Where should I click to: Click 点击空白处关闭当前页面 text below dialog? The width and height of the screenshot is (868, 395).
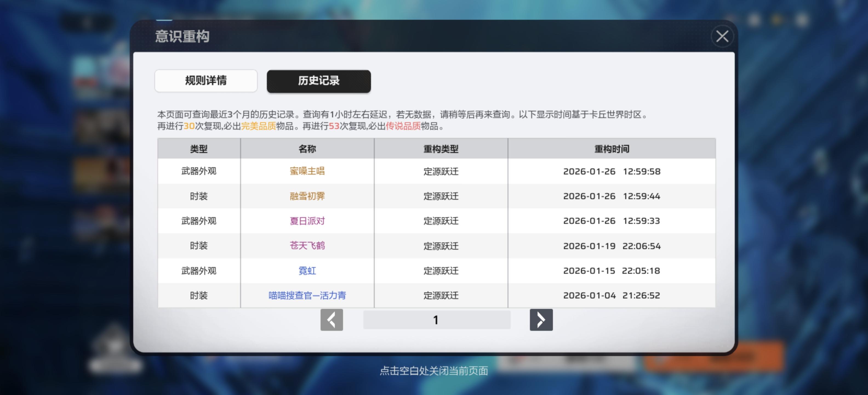pos(434,371)
